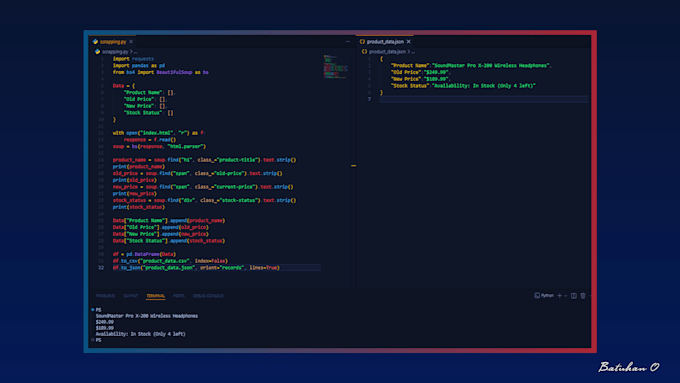
Task: Click JSON "Stock Status" availability line
Action: [x=463, y=86]
